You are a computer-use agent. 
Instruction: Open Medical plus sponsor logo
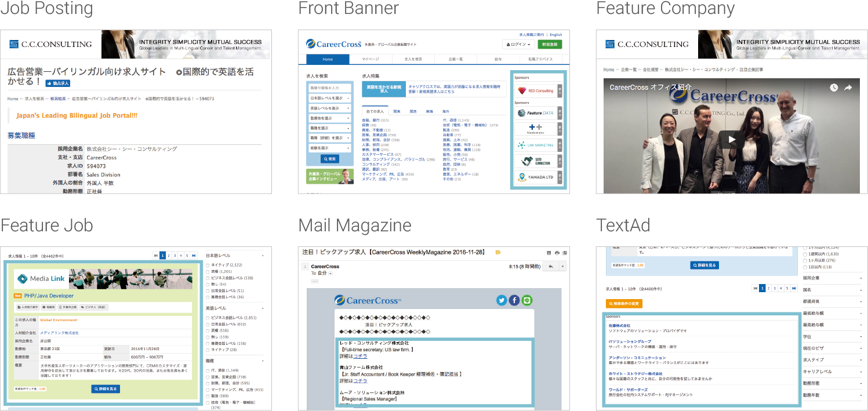tap(535, 129)
